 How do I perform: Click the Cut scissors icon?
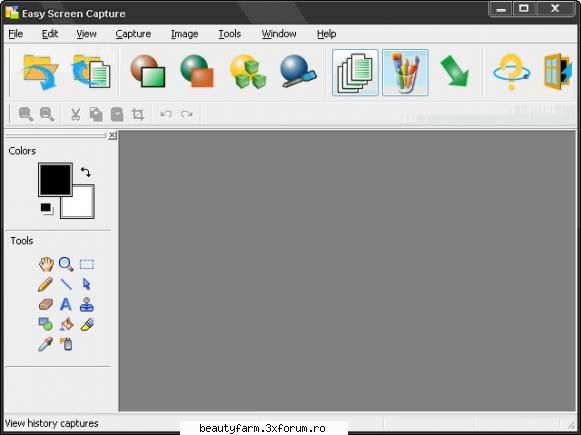(76, 114)
